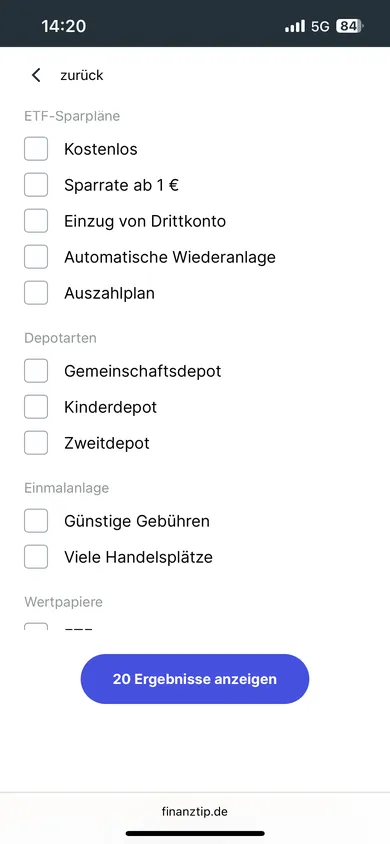Tap the cellular signal bars icon
Image resolution: width=390 pixels, height=844 pixels.
coord(295,26)
